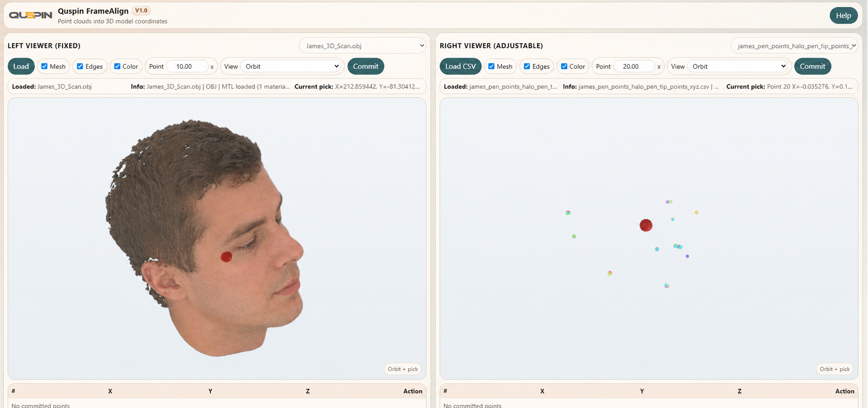868x408 pixels.
Task: Toggle right viewer Edges checkbox
Action: pos(527,66)
